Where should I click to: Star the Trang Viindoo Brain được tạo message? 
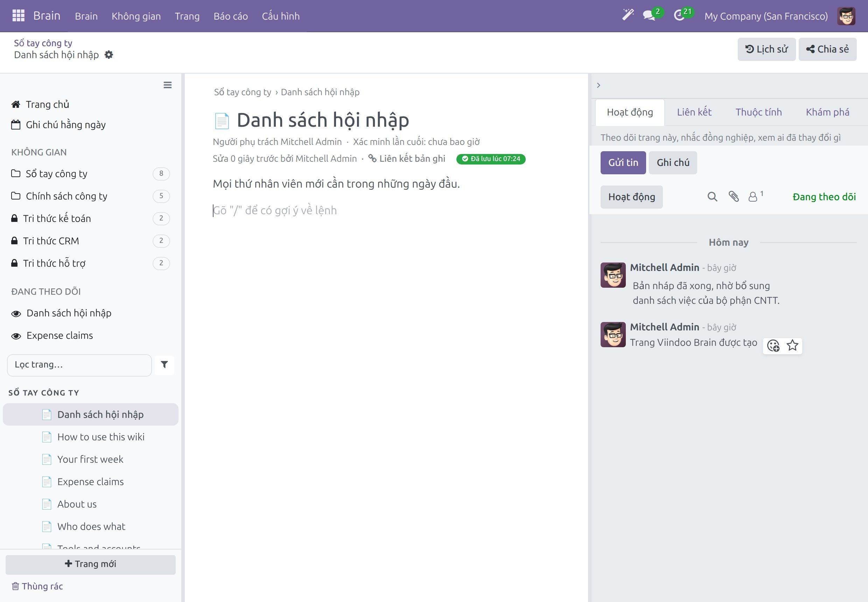pos(792,345)
